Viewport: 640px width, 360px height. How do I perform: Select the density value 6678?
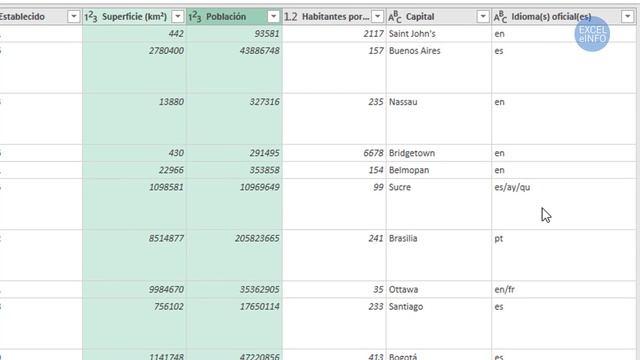tap(334, 153)
